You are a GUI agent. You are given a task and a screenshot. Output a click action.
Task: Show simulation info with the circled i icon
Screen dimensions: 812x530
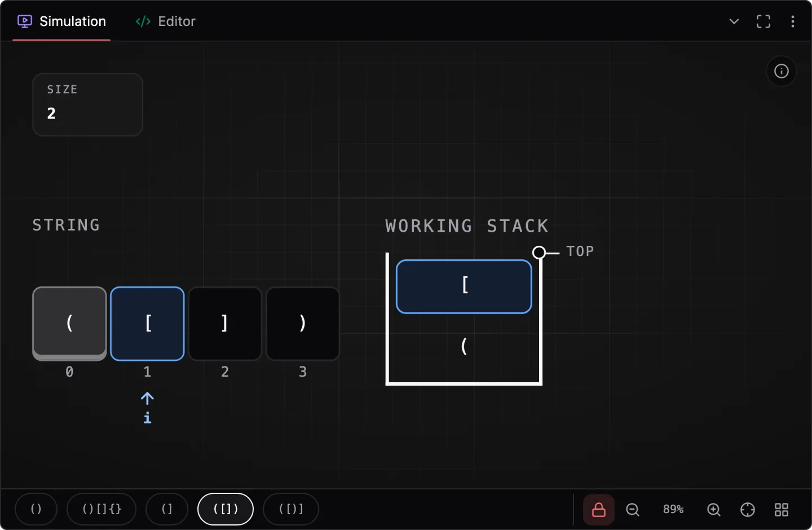pyautogui.click(x=782, y=71)
